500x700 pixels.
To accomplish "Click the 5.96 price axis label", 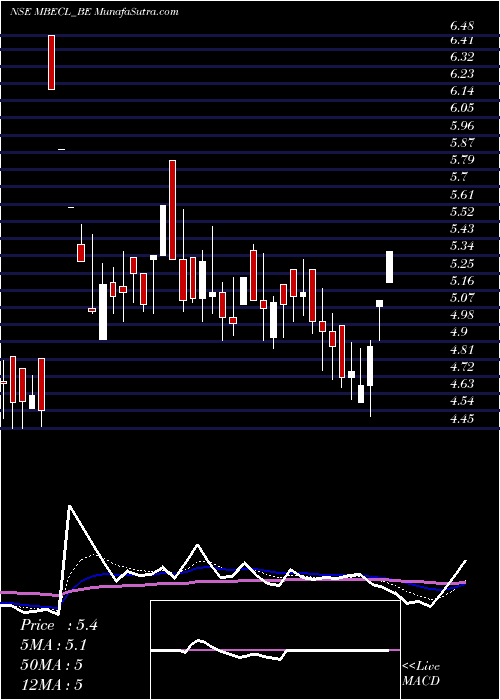I will [462, 126].
